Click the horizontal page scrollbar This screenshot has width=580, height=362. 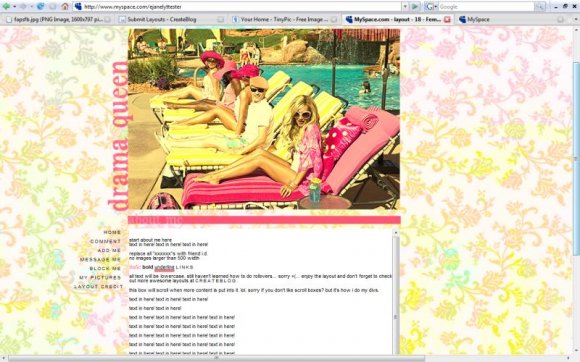(216, 358)
